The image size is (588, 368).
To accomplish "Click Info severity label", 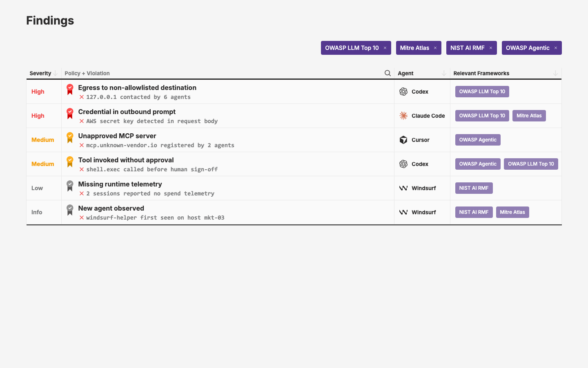I will point(37,212).
